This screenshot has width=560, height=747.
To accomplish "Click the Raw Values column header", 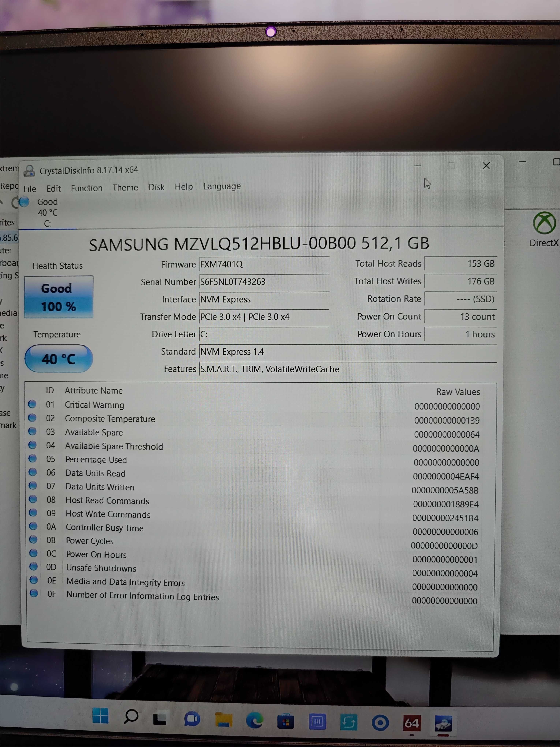I will pyautogui.click(x=458, y=392).
